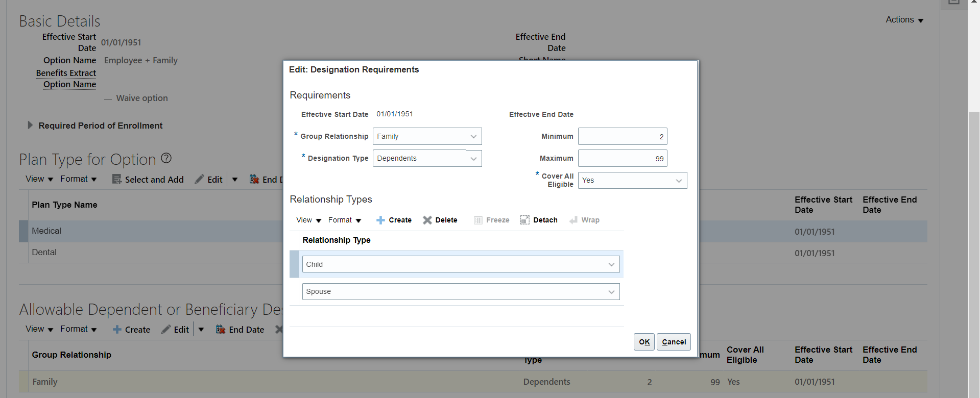Click the Detach table icon
The width and height of the screenshot is (980, 398).
point(525,220)
